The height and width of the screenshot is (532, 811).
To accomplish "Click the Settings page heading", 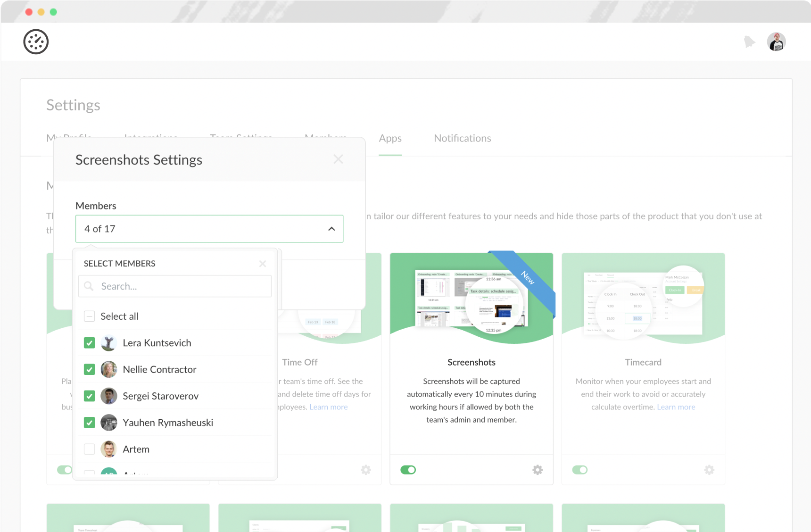I will click(73, 105).
